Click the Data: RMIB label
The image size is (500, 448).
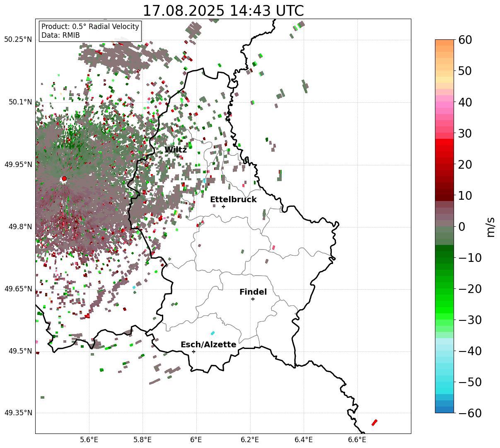click(60, 35)
